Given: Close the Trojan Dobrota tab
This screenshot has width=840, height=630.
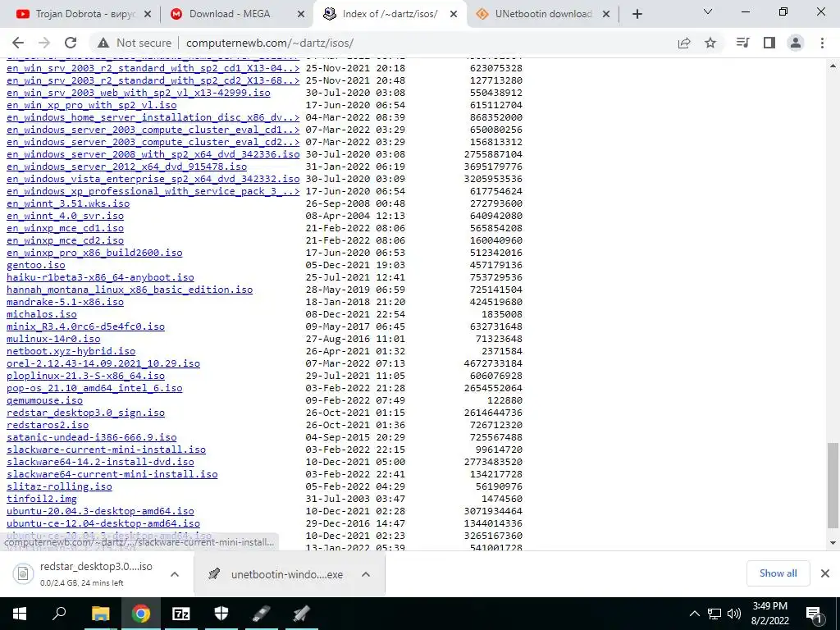Looking at the screenshot, I should pos(148,14).
